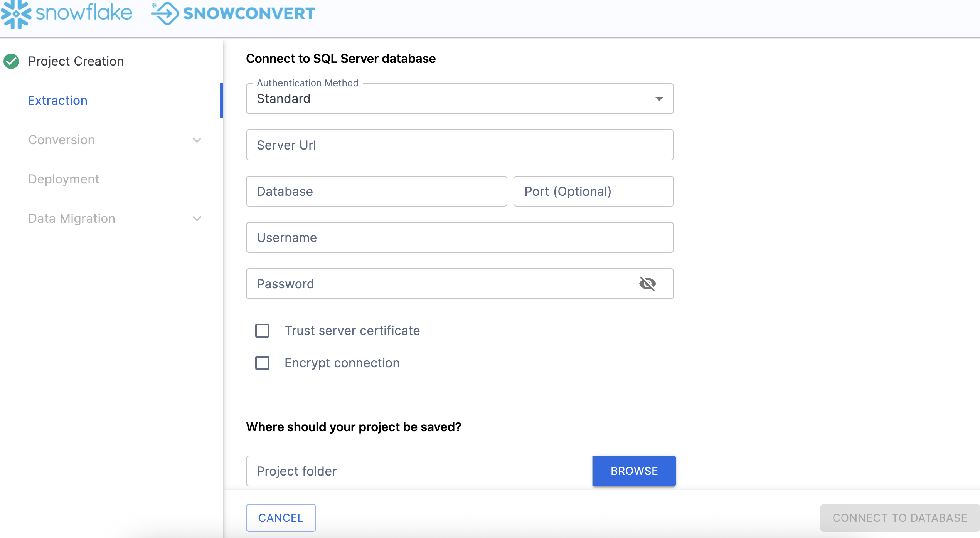Click into the Database field
980x538 pixels.
pos(376,192)
